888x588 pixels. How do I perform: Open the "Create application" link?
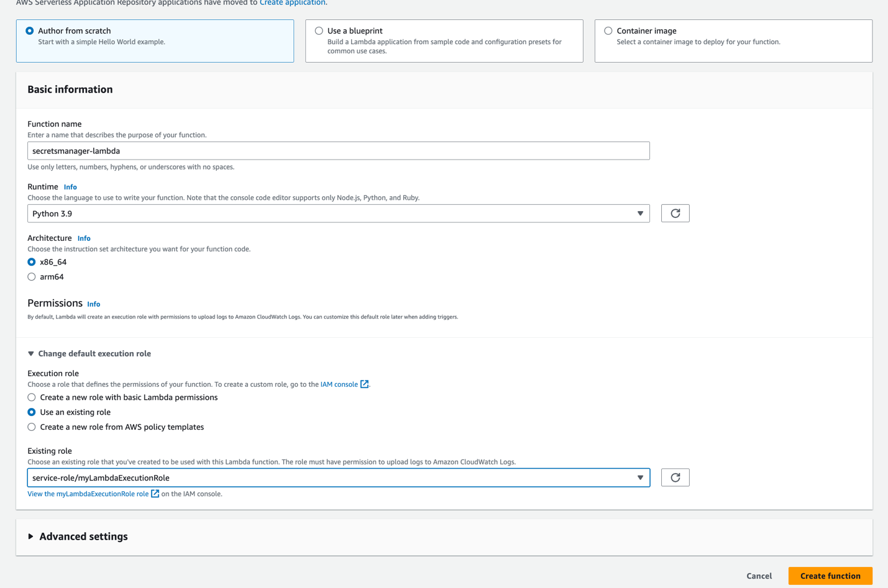[292, 2]
